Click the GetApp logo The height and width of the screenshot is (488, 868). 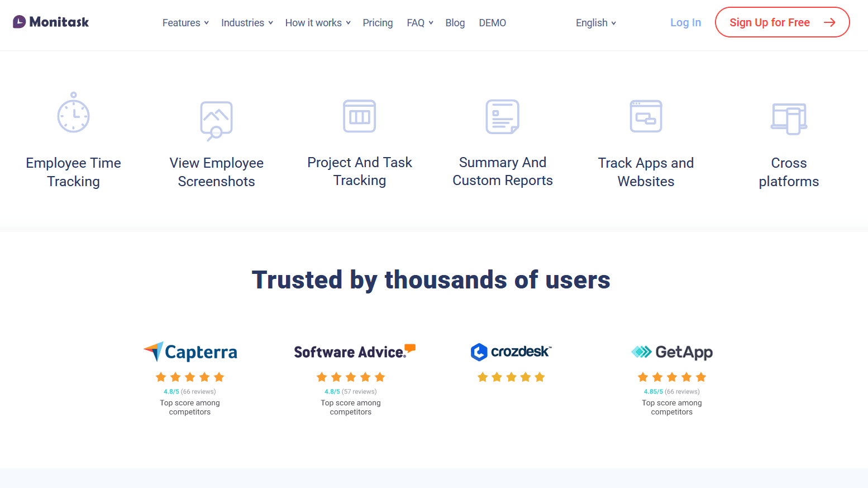point(671,352)
